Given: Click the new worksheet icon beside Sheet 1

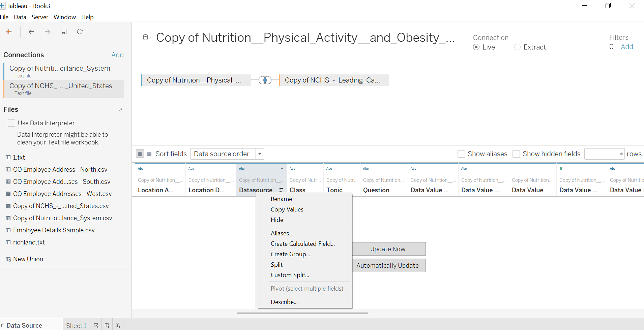Looking at the screenshot, I should point(96,326).
